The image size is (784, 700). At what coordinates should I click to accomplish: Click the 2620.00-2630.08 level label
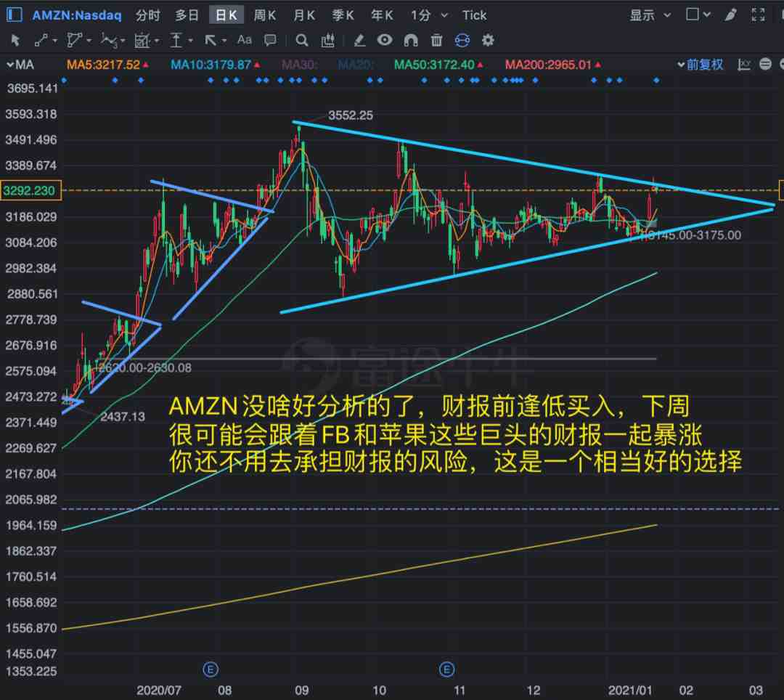coord(144,368)
